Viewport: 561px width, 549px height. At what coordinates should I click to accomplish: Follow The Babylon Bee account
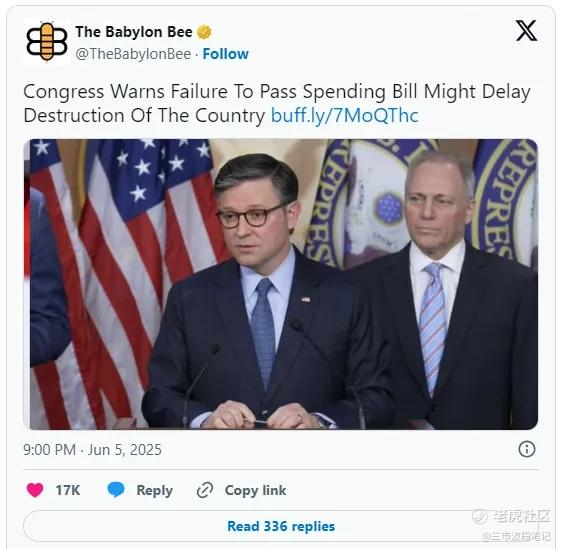coord(225,54)
